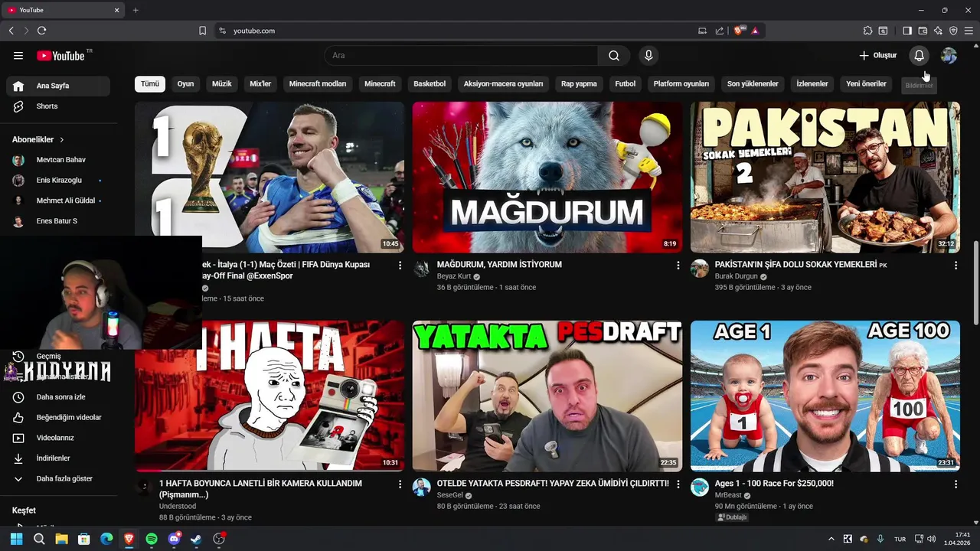The image size is (980, 551).
Task: Open the Windows Start menu
Action: click(x=16, y=539)
